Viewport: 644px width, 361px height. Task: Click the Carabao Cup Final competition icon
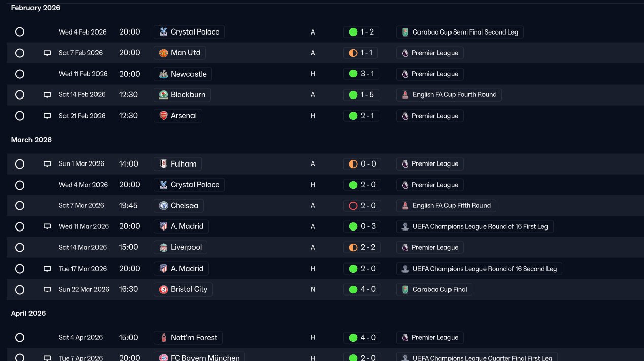[x=405, y=289]
